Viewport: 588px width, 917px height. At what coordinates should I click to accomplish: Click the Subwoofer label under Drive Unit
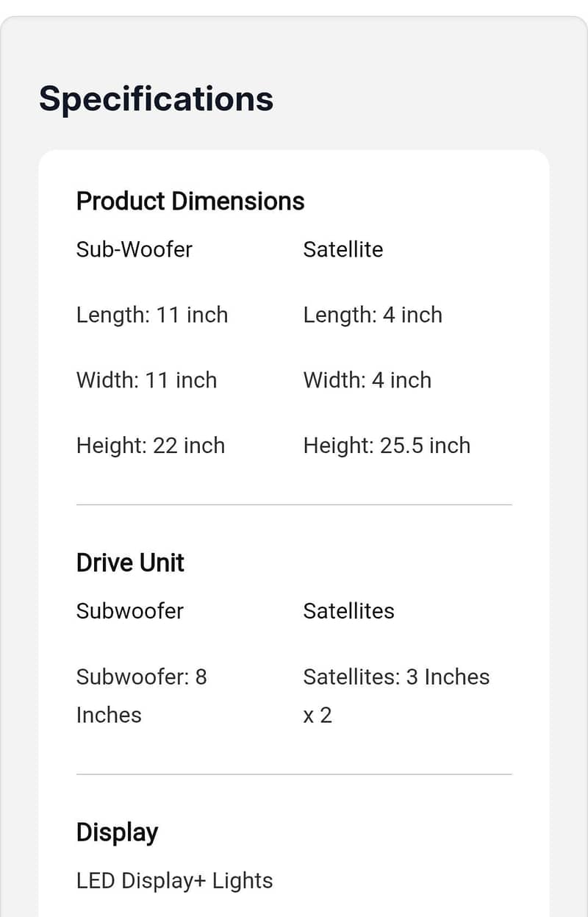(x=129, y=611)
